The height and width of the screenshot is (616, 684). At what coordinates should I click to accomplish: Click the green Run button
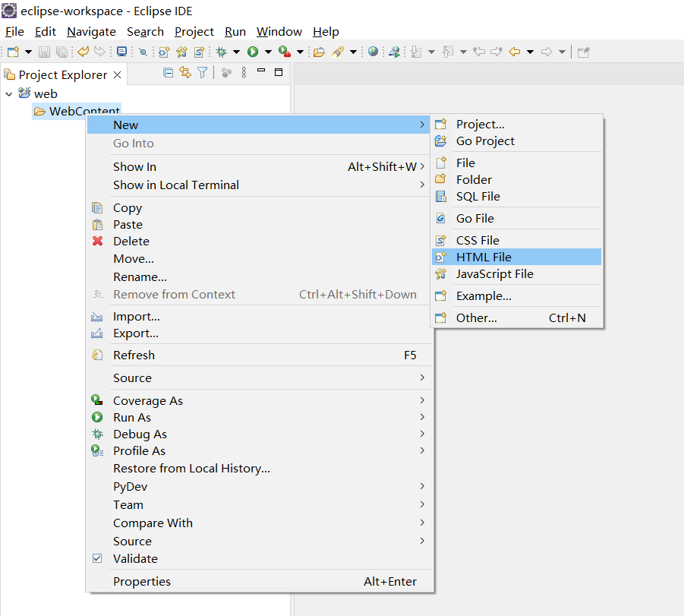coord(253,52)
